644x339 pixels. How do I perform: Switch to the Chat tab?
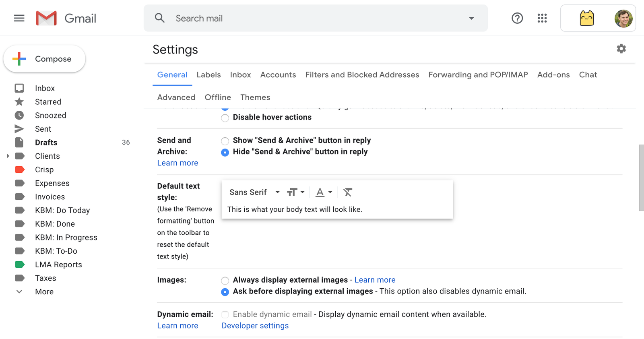coord(588,75)
